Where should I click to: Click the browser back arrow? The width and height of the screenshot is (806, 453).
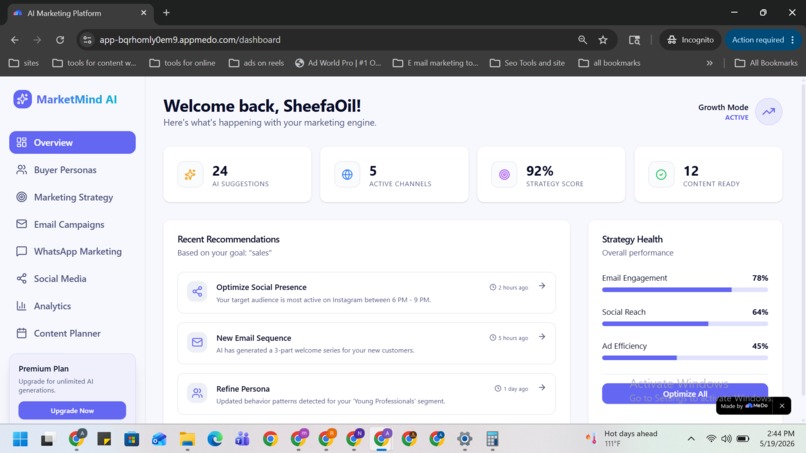[15, 40]
